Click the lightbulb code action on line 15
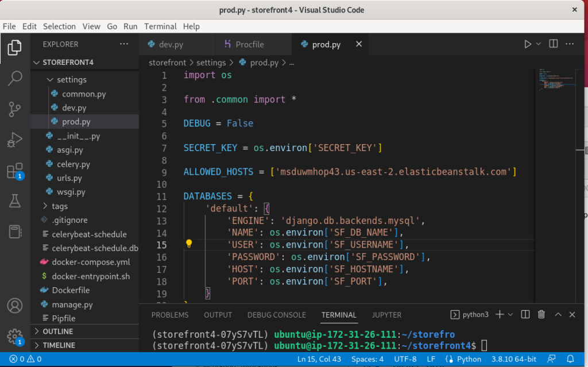Viewport: 588px width, 367px height. point(189,244)
